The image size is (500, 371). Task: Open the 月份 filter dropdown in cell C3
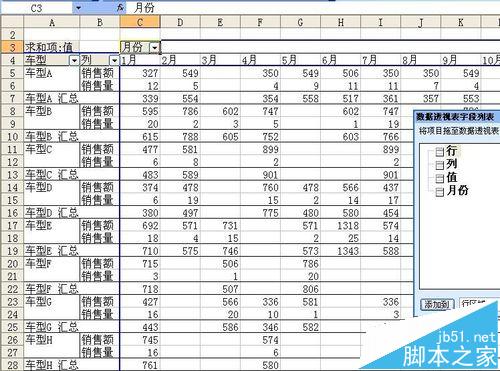(x=155, y=48)
